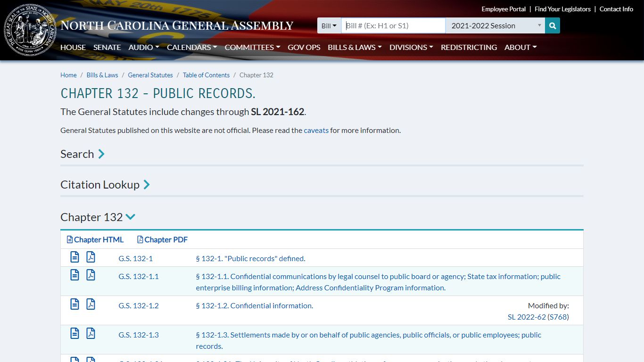
Task: Open the Committees dropdown menu
Action: 252,47
